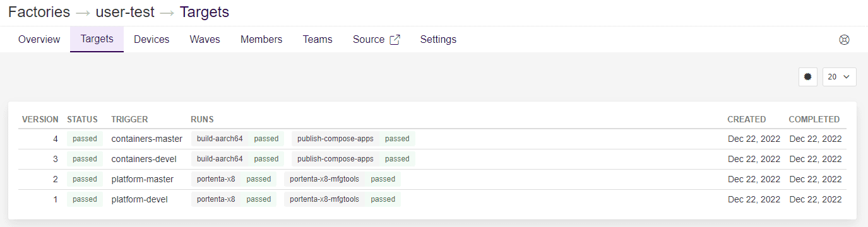Click the help lifebuoy icon
The image size is (868, 227).
tap(844, 40)
